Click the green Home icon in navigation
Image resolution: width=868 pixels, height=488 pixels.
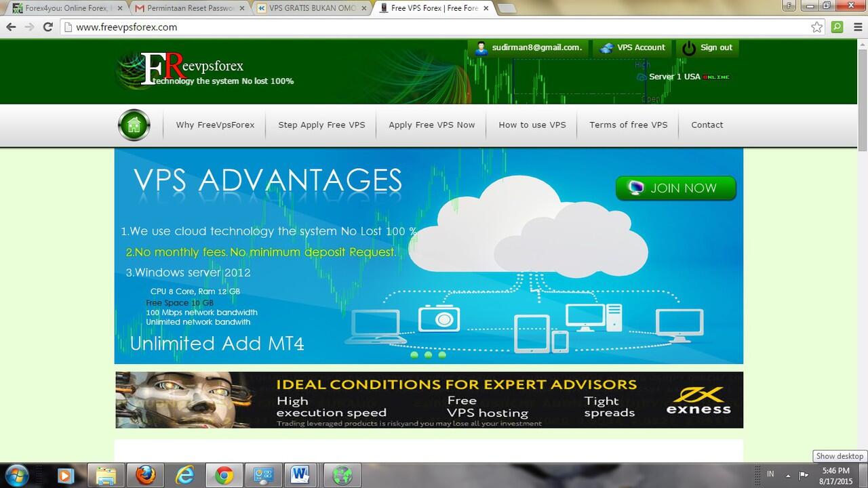click(134, 125)
